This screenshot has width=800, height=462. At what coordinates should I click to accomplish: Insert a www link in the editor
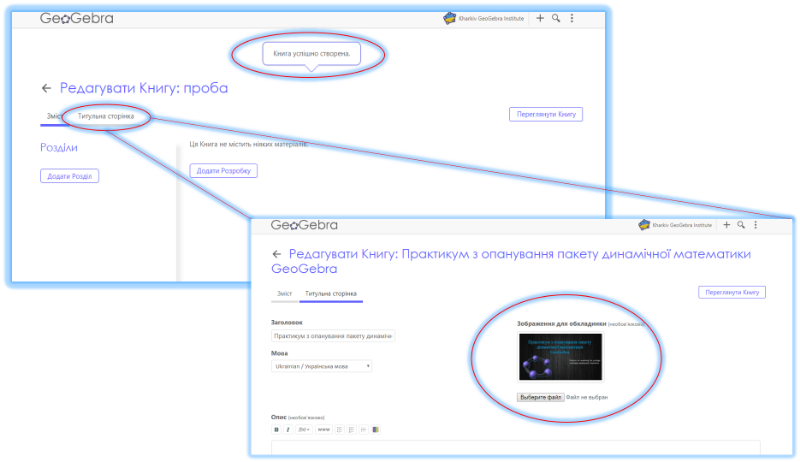[x=324, y=430]
